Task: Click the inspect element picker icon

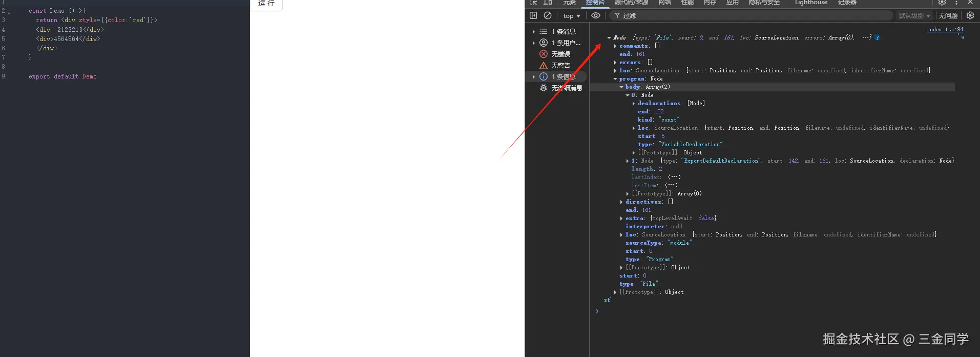Action: click(533, 3)
